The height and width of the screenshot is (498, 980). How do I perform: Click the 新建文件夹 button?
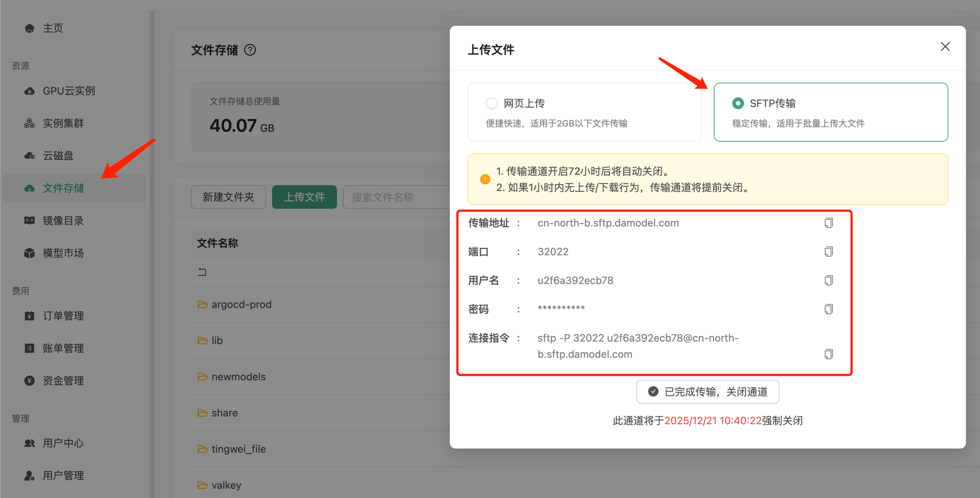click(x=228, y=197)
